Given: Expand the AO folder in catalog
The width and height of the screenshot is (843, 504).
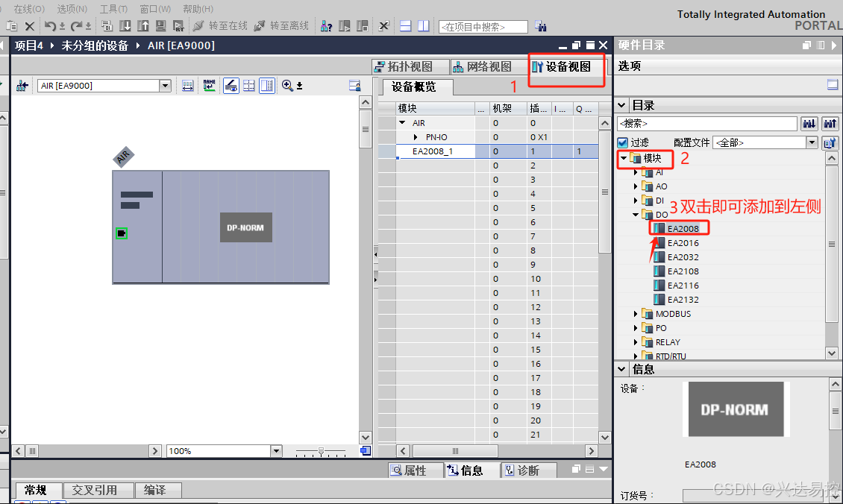Looking at the screenshot, I should (636, 186).
